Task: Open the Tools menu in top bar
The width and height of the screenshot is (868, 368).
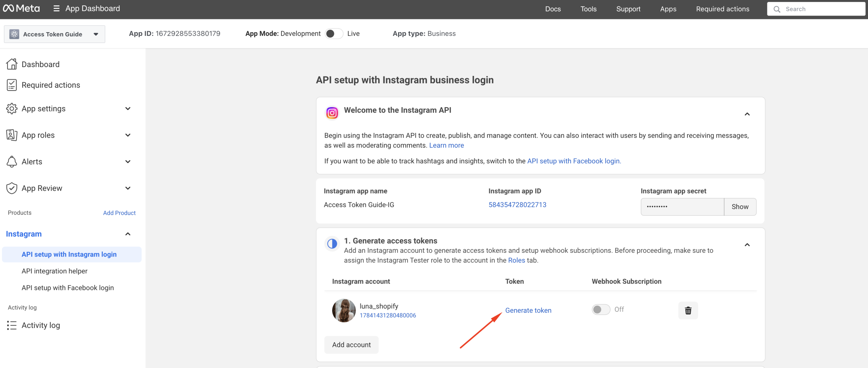Action: point(588,9)
